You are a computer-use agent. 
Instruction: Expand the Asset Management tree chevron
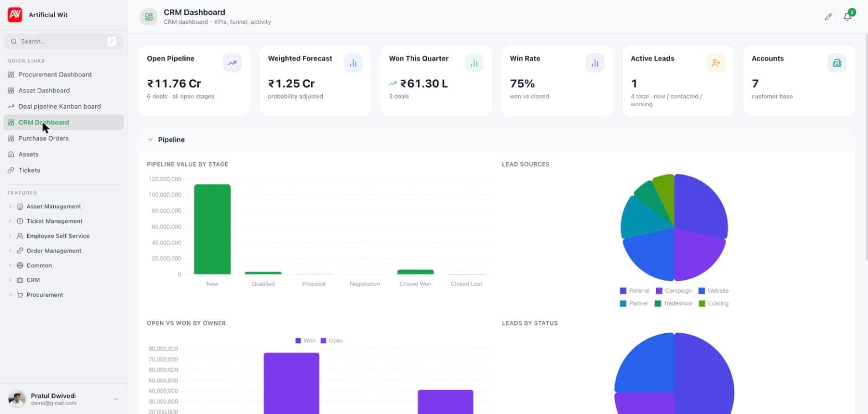[x=10, y=206]
